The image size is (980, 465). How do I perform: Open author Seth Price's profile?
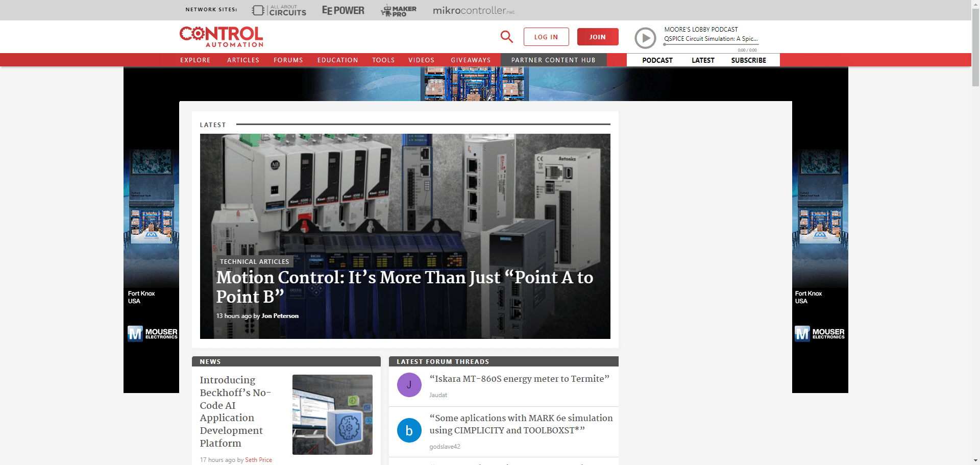pyautogui.click(x=258, y=460)
